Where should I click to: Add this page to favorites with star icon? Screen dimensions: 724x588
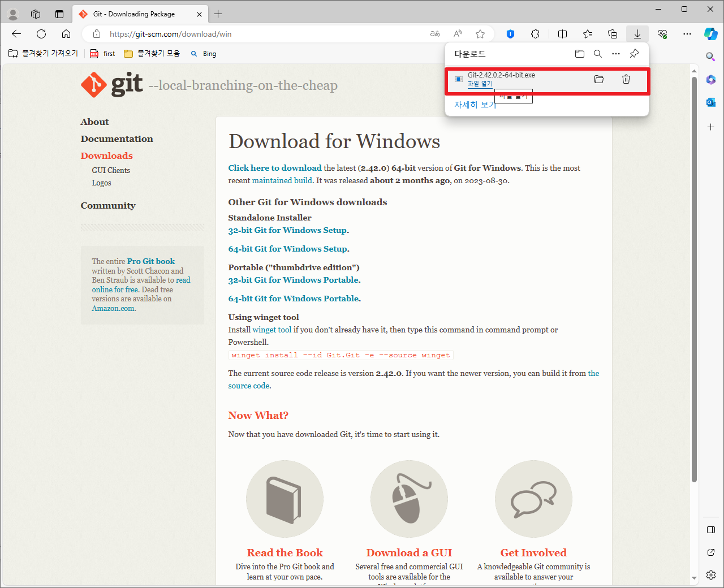(480, 34)
